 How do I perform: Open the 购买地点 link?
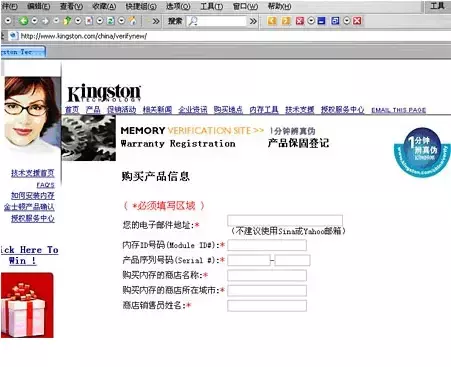coord(228,110)
